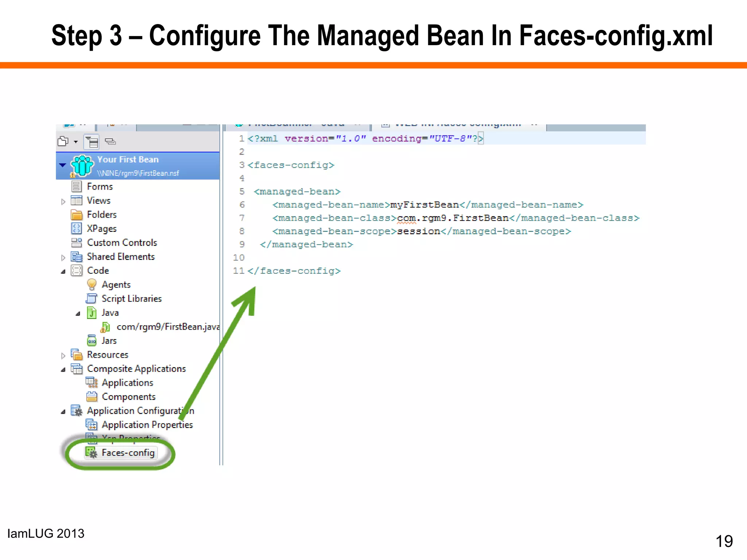Click the Script Libraries icon
This screenshot has height=560, width=747.
[x=92, y=299]
